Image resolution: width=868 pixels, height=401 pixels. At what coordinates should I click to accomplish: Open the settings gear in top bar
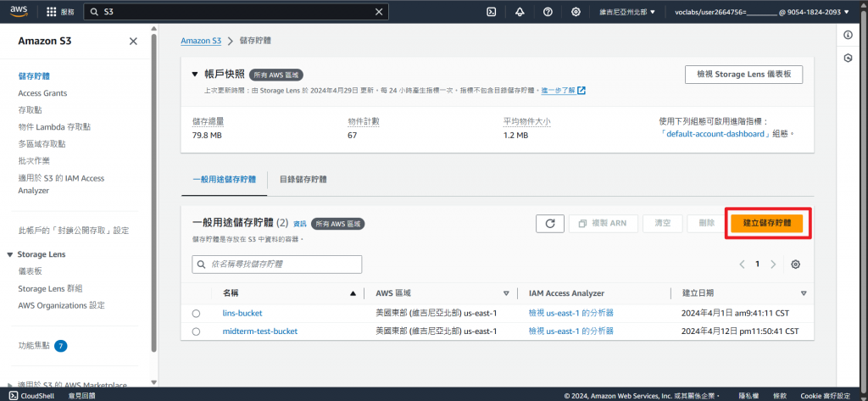(576, 12)
